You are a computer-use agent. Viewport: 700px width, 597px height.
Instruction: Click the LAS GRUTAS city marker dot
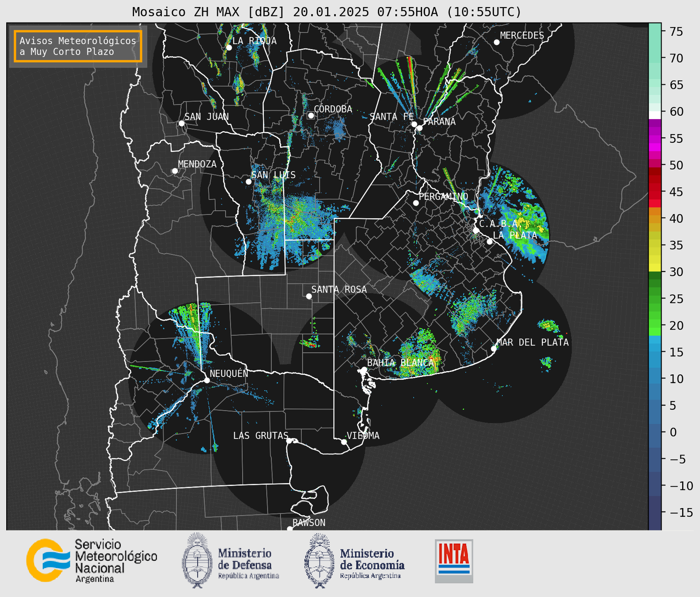point(289,441)
